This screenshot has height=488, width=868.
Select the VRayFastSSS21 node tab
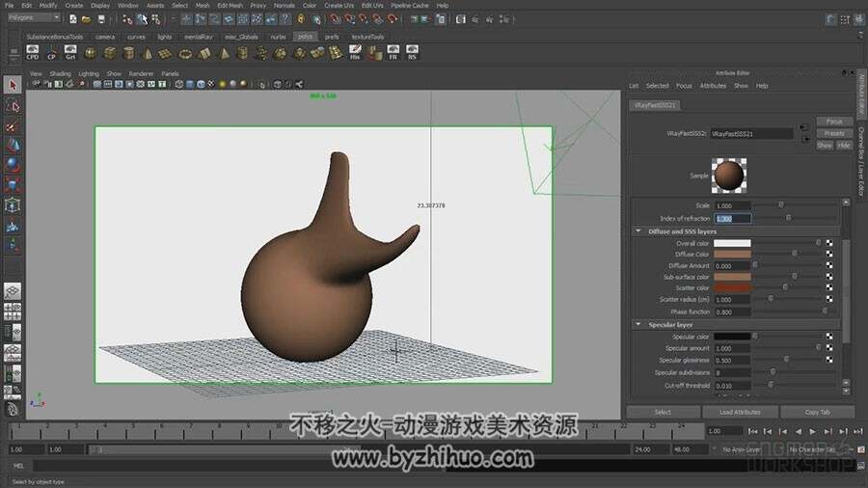click(655, 105)
